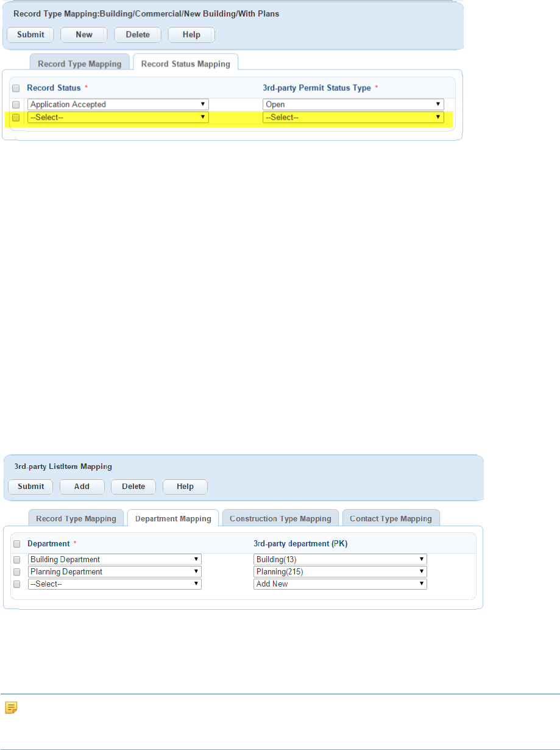This screenshot has height=750, width=560.
Task: Click Help in the 3rd-party ListItem Mapping panel
Action: click(x=185, y=487)
